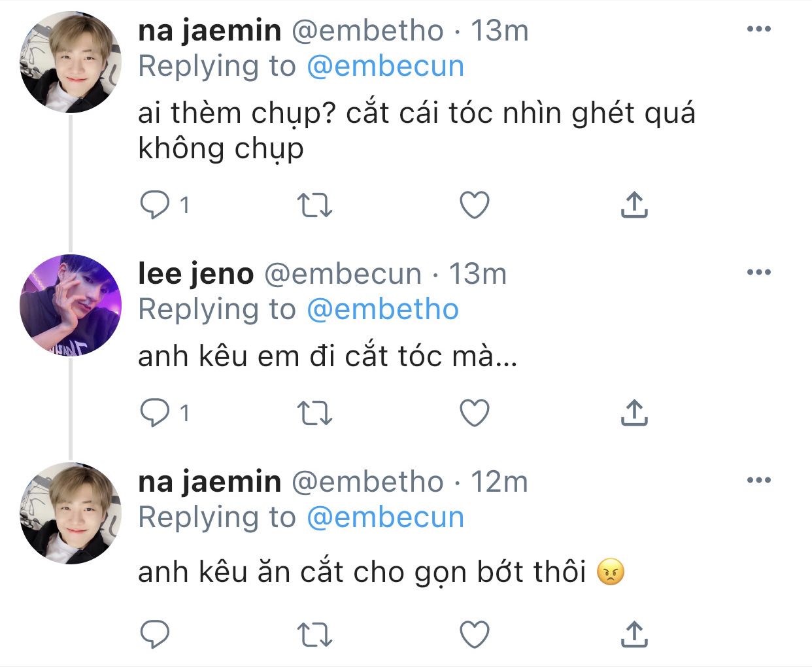This screenshot has width=812, height=667.
Task: Open @embetho mention in lee jeno's reply
Action: pos(382,309)
